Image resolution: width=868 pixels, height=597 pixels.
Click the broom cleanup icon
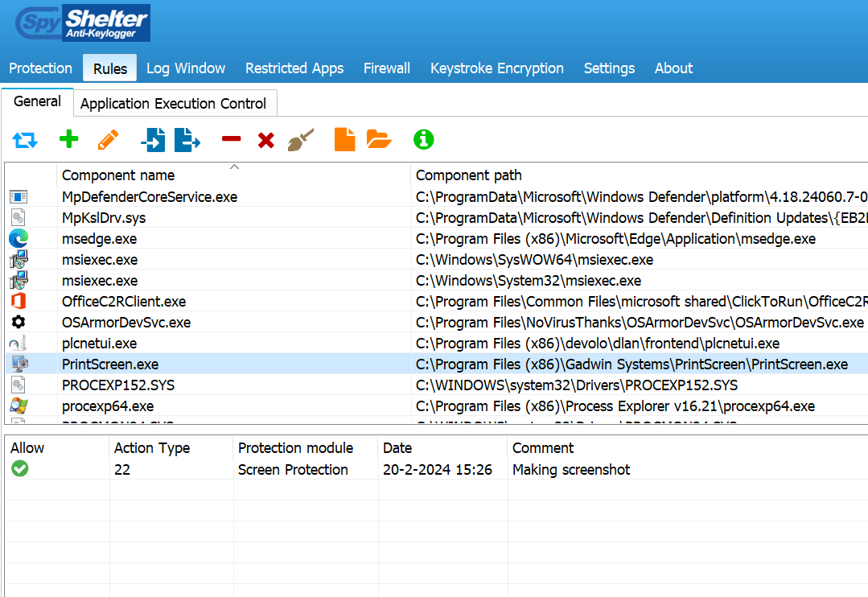[301, 140]
